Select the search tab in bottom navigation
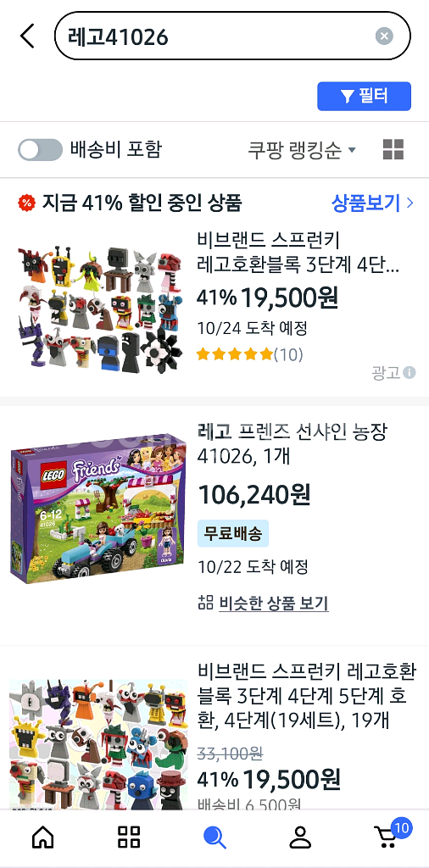429x868 pixels. (214, 837)
